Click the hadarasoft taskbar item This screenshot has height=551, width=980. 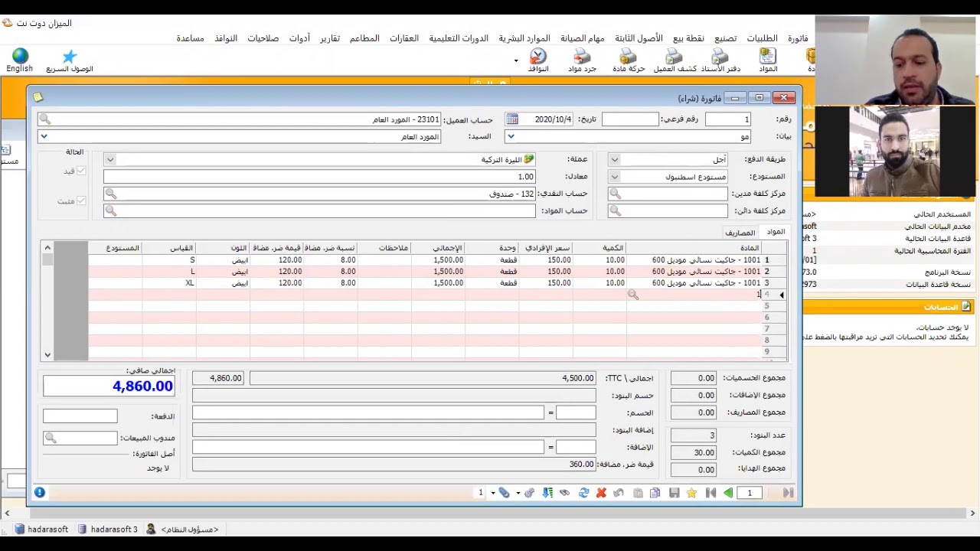[42, 530]
